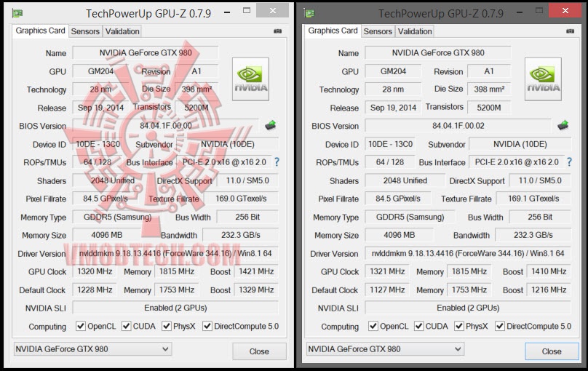Click Boost 1216 MHz value in right window
This screenshot has height=371, width=588.
[549, 290]
